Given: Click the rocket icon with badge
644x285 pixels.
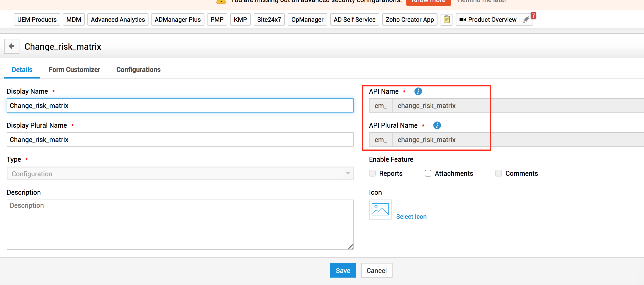Looking at the screenshot, I should tap(526, 20).
